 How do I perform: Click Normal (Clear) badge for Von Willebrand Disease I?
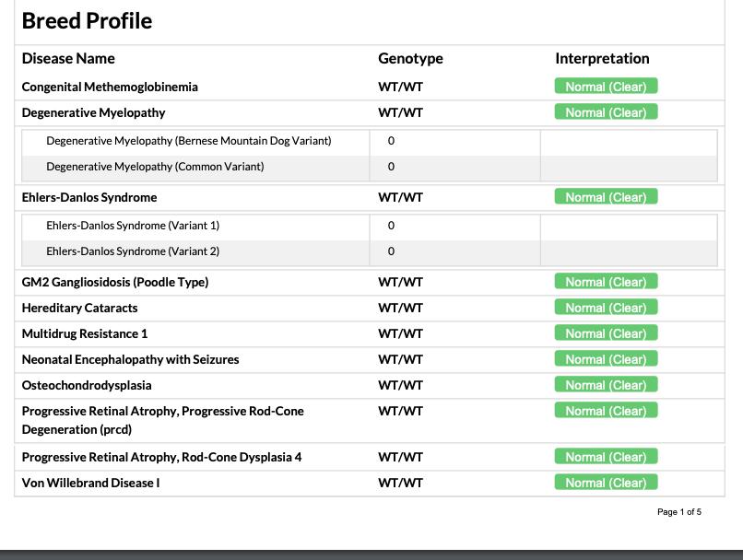coord(606,483)
